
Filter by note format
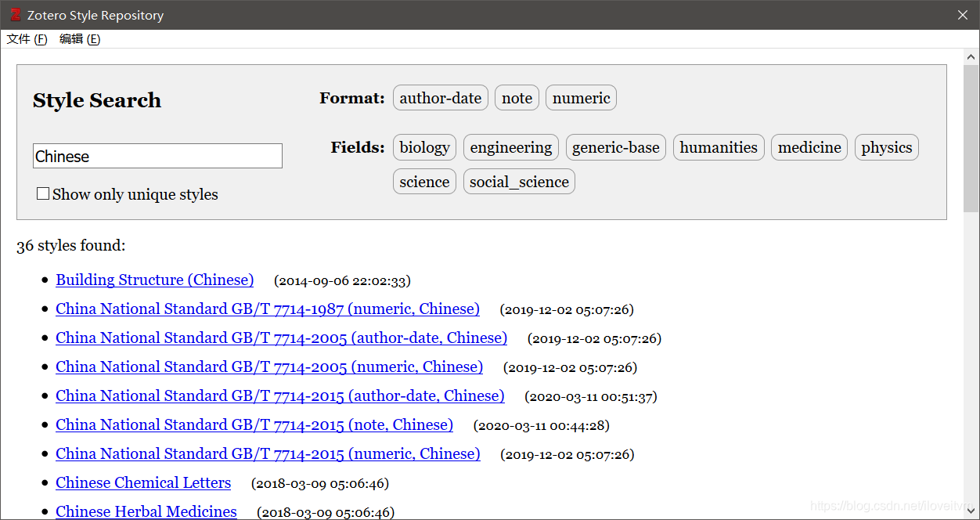coord(517,98)
